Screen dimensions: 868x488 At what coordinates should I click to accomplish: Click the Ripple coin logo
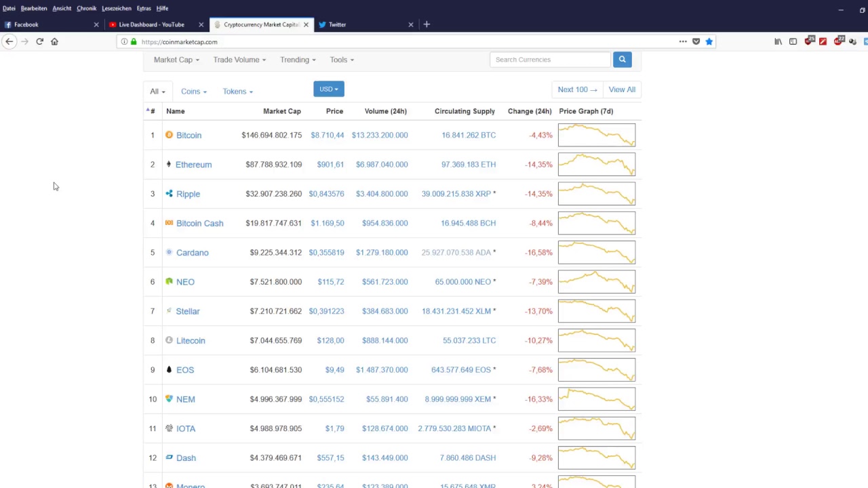pos(169,193)
